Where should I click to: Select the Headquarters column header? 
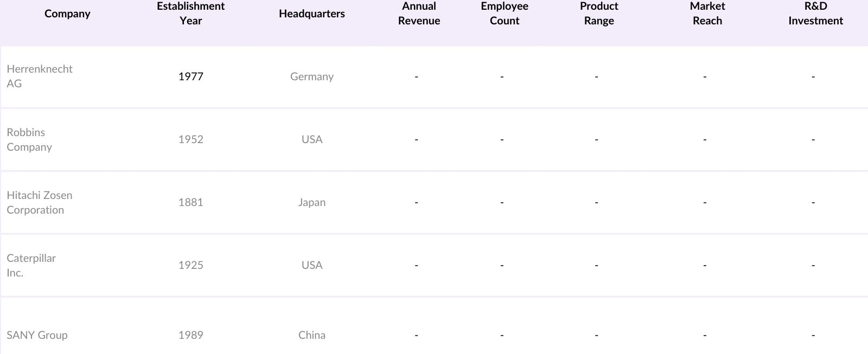[311, 14]
